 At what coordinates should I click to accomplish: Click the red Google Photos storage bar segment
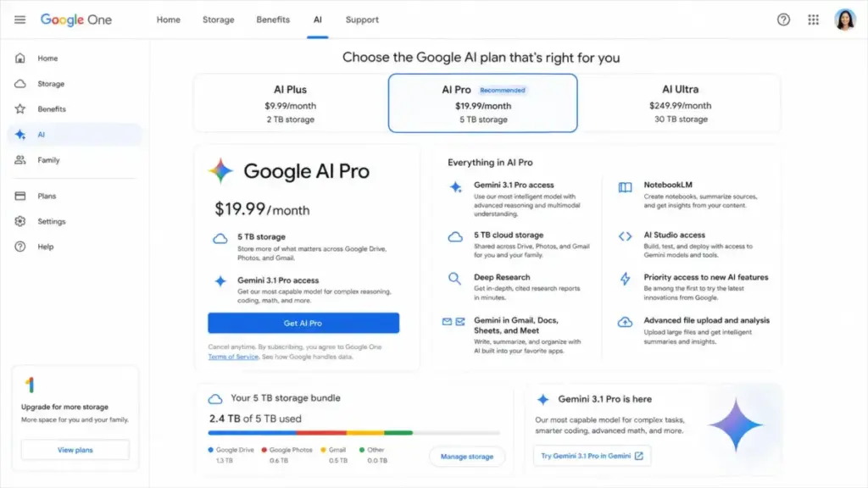(321, 433)
